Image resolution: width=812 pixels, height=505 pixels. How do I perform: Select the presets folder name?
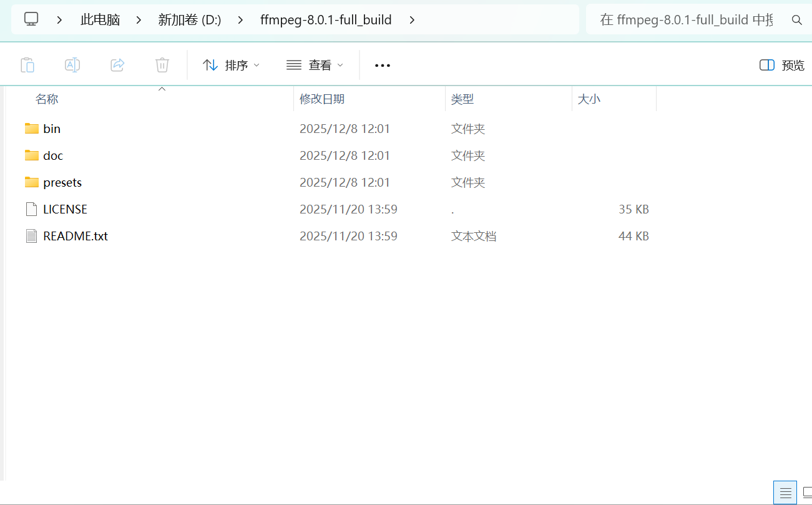click(x=62, y=182)
